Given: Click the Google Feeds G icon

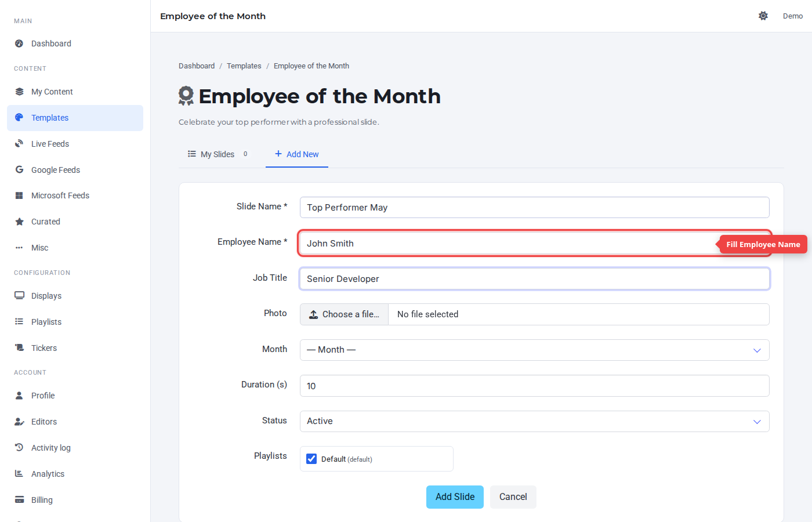Looking at the screenshot, I should click(x=19, y=170).
